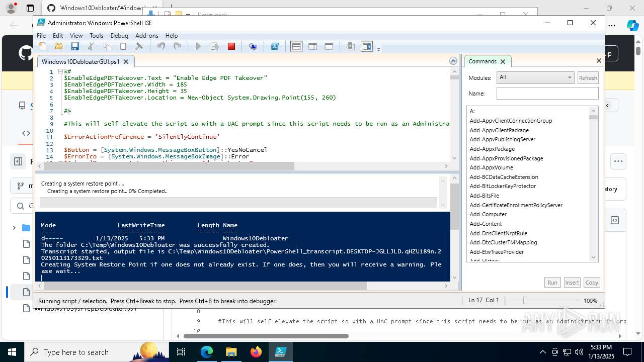Image resolution: width=644 pixels, height=362 pixels.
Task: Show script pane on the right
Action: click(x=312, y=46)
